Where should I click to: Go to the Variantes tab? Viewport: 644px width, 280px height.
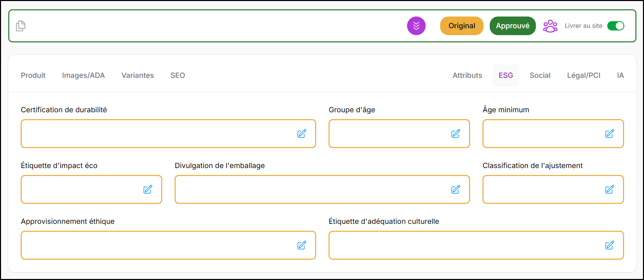pos(137,75)
